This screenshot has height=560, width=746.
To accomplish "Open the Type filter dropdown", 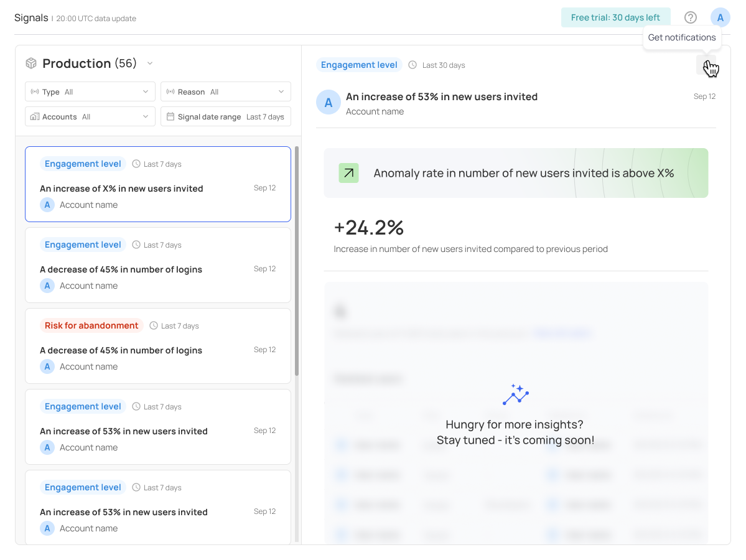I will coord(90,91).
